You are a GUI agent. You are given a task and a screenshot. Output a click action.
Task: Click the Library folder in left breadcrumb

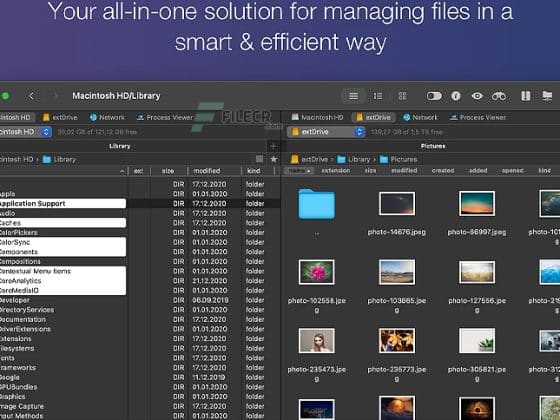(59, 159)
